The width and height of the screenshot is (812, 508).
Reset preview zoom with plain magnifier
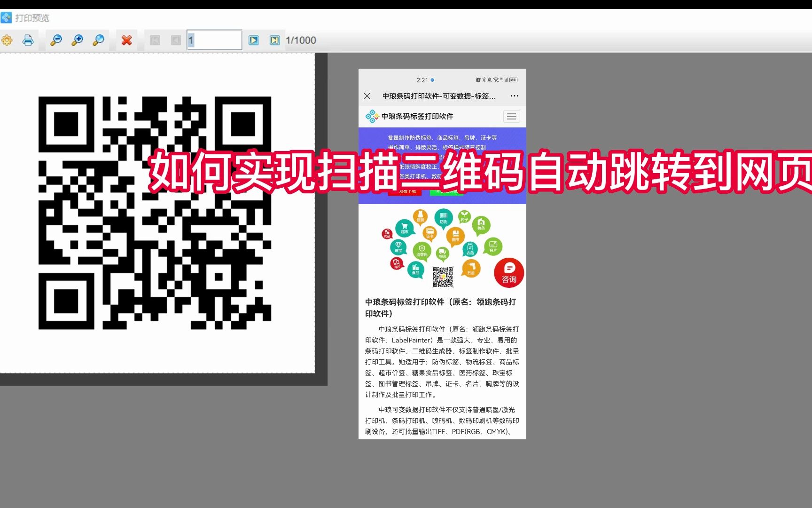point(98,40)
